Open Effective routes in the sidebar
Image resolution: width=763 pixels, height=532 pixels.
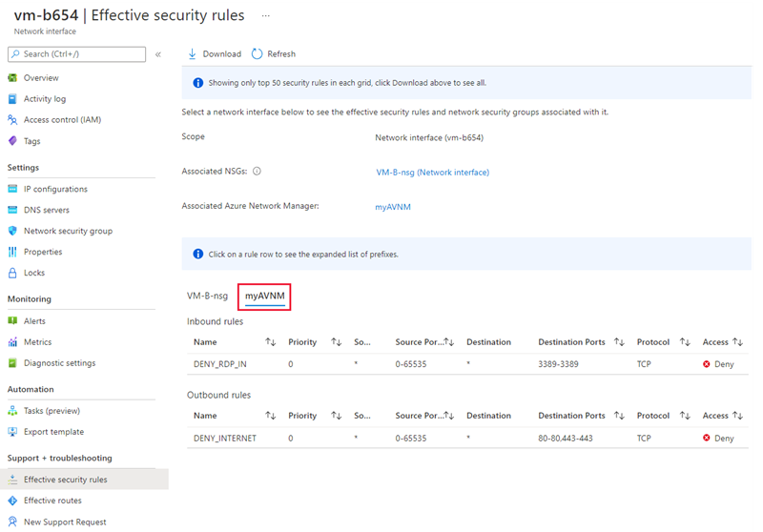tap(52, 501)
